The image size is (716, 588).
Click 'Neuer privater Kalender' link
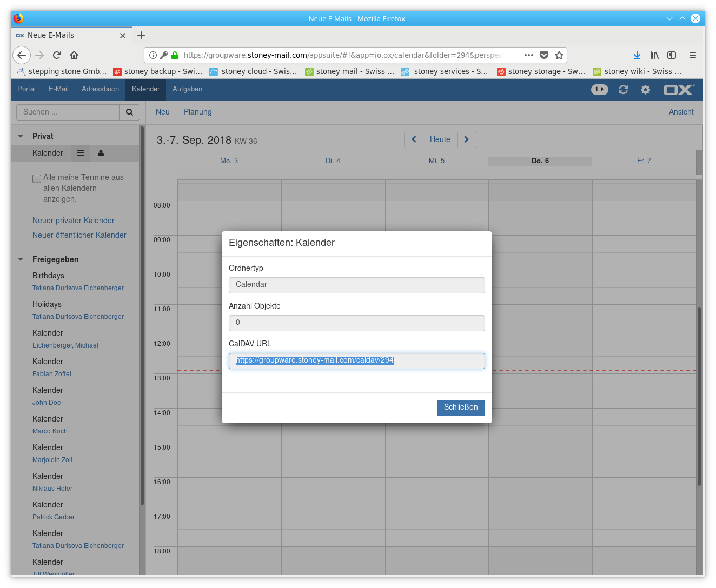point(74,220)
